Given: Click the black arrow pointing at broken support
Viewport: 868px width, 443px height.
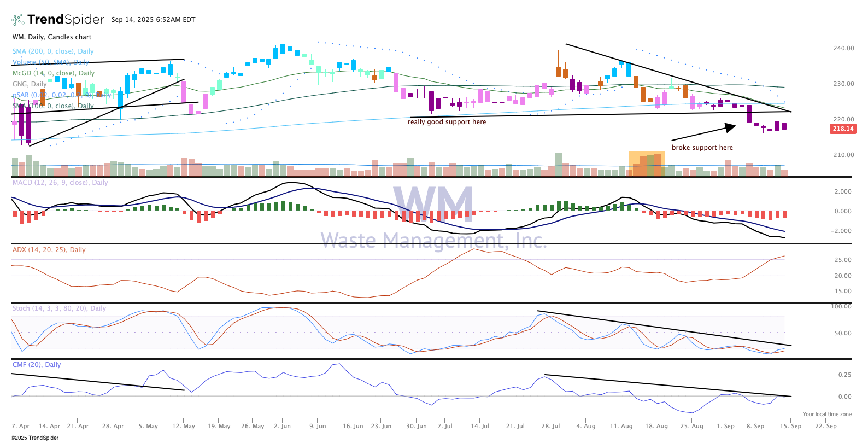Looking at the screenshot, I should click(704, 133).
